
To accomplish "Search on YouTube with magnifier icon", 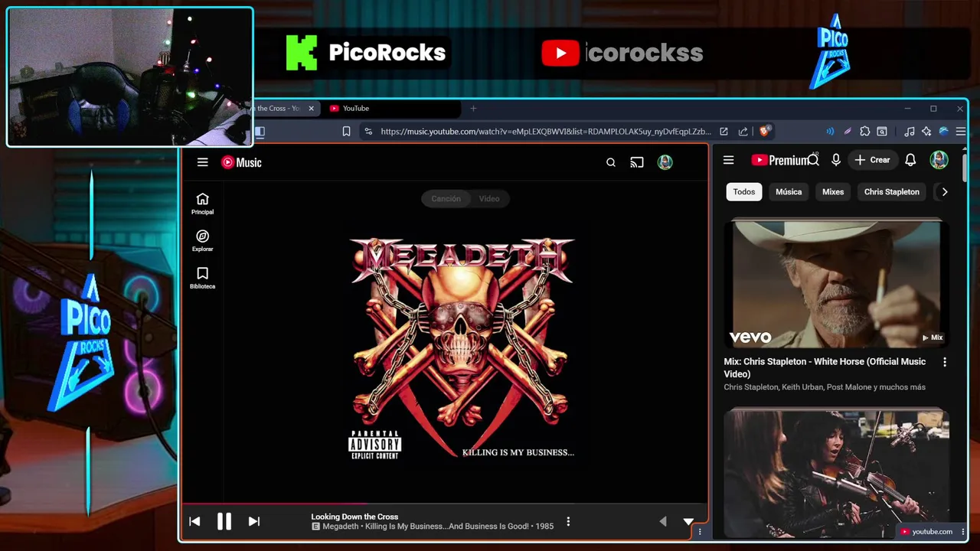I will 814,160.
